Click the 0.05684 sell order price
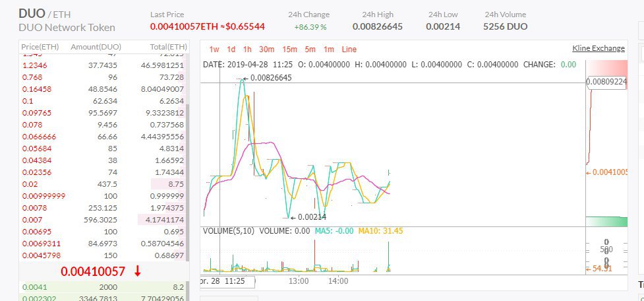The image size is (644, 301). pos(37,149)
